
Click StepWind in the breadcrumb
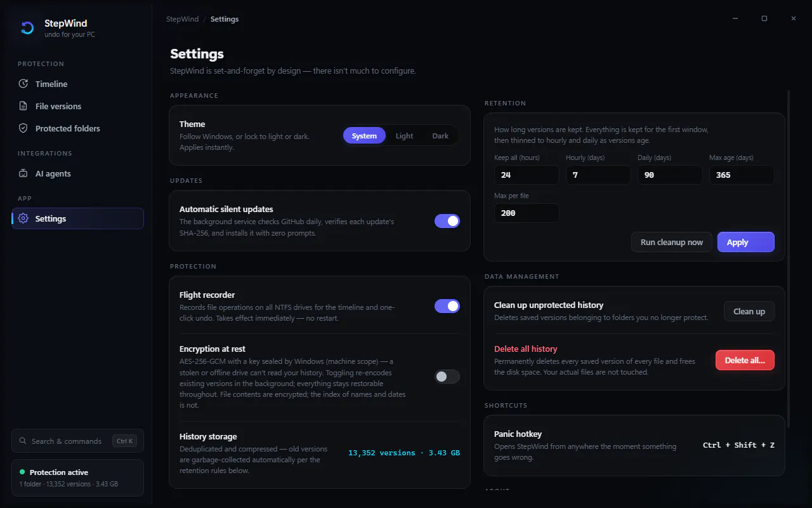[182, 19]
